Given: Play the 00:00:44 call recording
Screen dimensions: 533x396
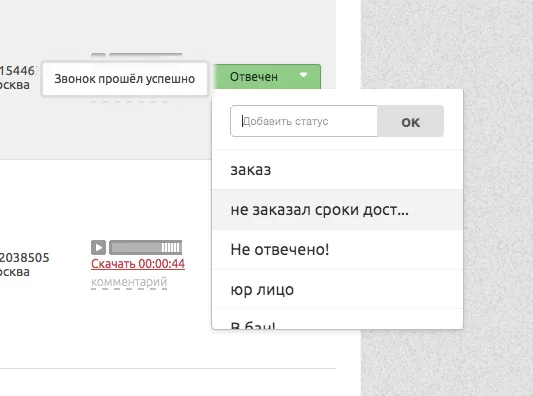Looking at the screenshot, I should coord(99,247).
